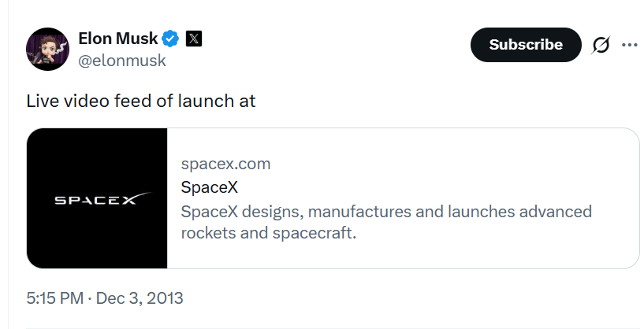Click the Elon Musk display name
This screenshot has height=329, width=644.
(x=117, y=39)
